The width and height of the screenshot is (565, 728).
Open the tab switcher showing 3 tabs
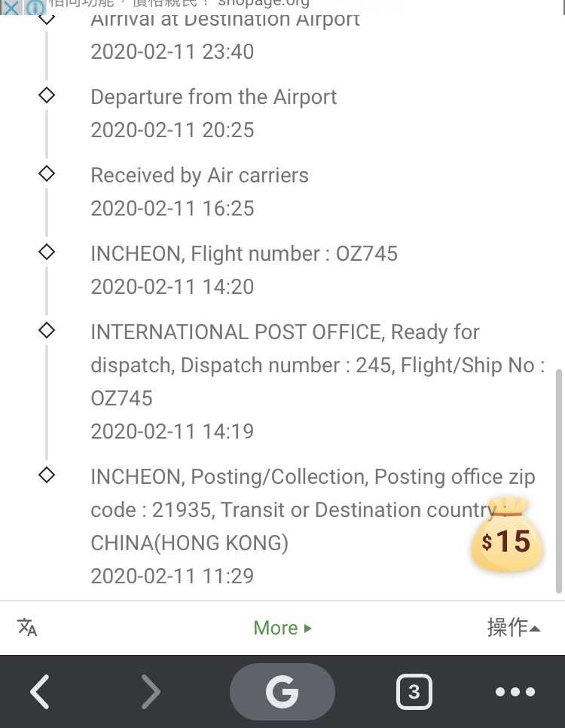[x=414, y=692]
